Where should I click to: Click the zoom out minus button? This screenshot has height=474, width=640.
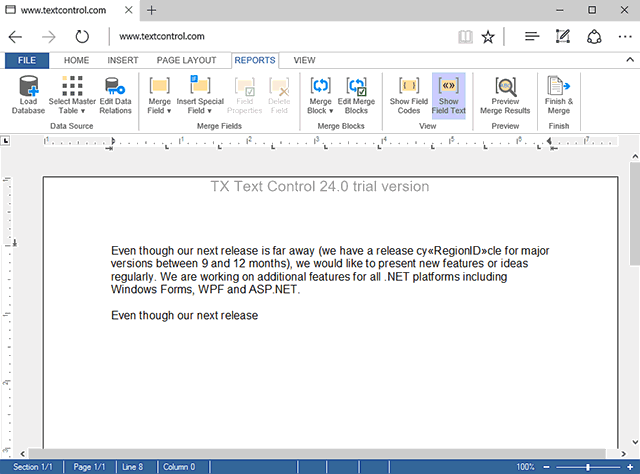(547, 467)
